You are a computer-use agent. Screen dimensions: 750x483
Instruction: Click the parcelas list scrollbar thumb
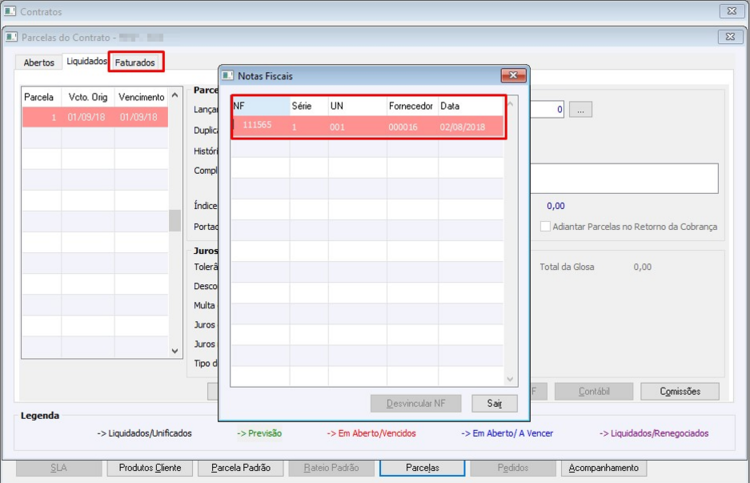tap(175, 220)
